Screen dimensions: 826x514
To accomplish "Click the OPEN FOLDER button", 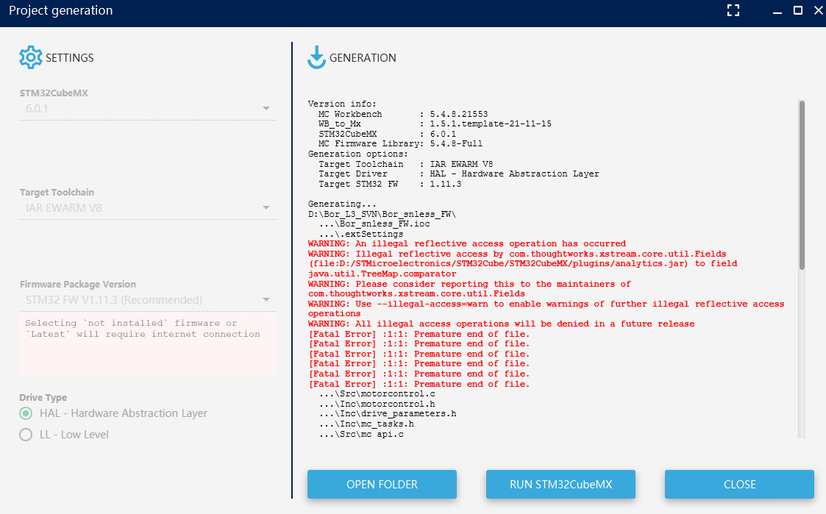I will click(x=382, y=485).
